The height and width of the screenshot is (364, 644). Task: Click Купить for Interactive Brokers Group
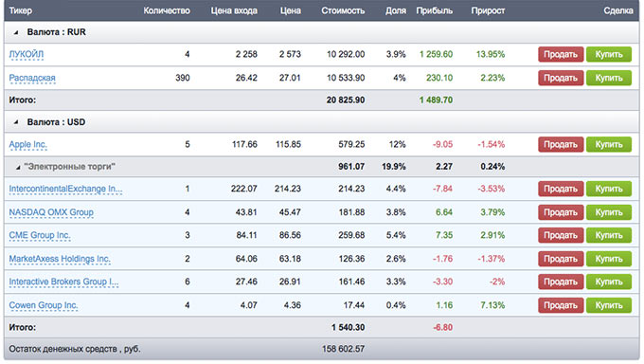[x=609, y=282]
